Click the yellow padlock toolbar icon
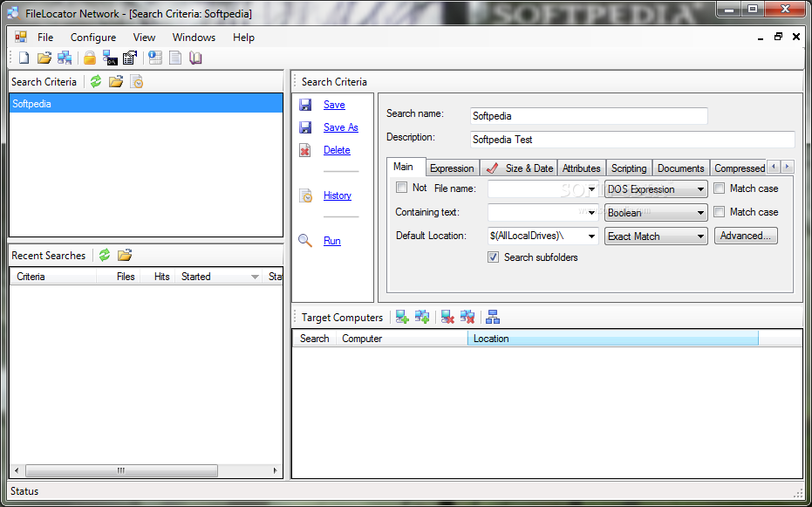 (90, 58)
